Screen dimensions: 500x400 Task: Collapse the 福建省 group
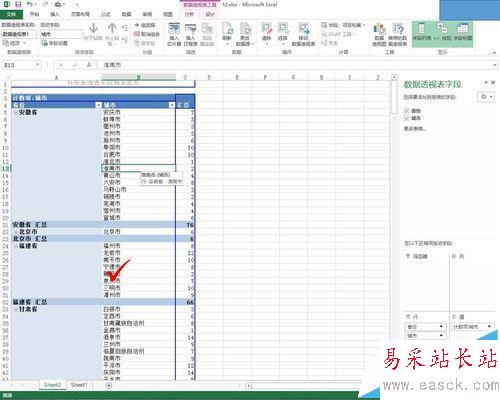click(x=15, y=246)
